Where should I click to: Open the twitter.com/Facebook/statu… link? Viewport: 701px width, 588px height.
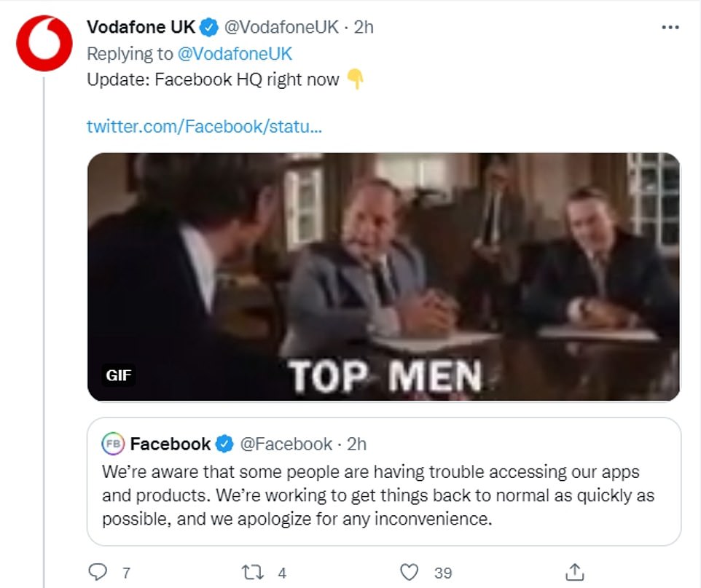pos(204,127)
